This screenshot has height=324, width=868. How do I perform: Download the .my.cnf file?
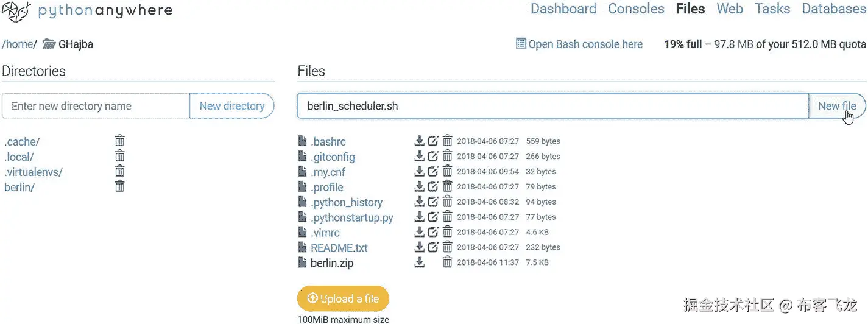point(419,171)
